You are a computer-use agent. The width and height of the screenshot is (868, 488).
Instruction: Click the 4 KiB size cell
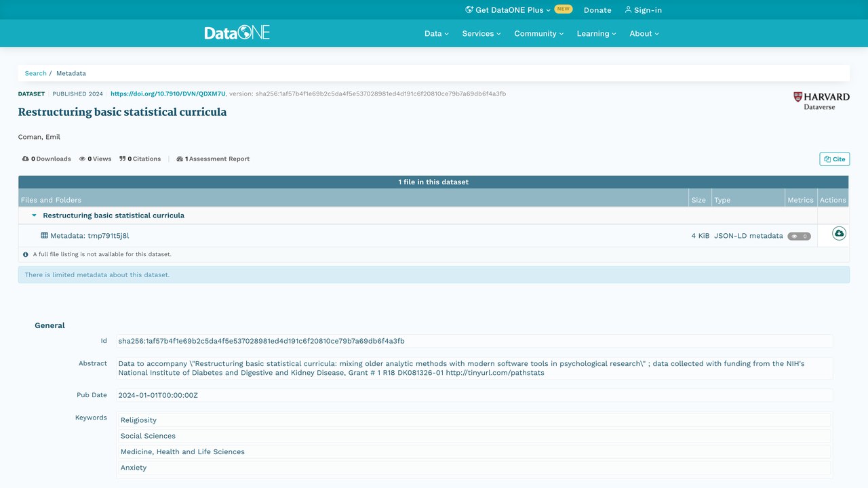click(701, 236)
